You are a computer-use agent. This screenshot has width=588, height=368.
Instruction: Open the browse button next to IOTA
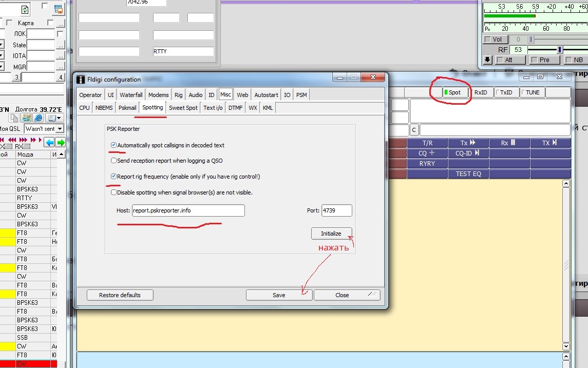click(61, 56)
